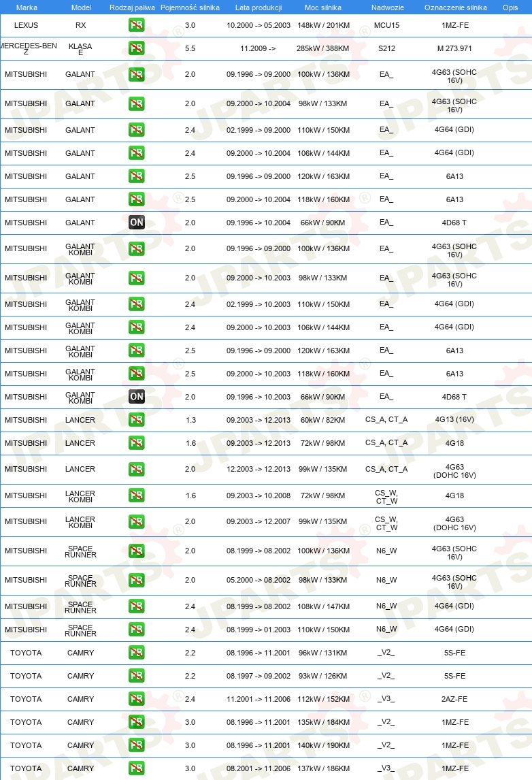Click the Pojemność silnika column header
532x780 pixels.
pyautogui.click(x=190, y=7)
